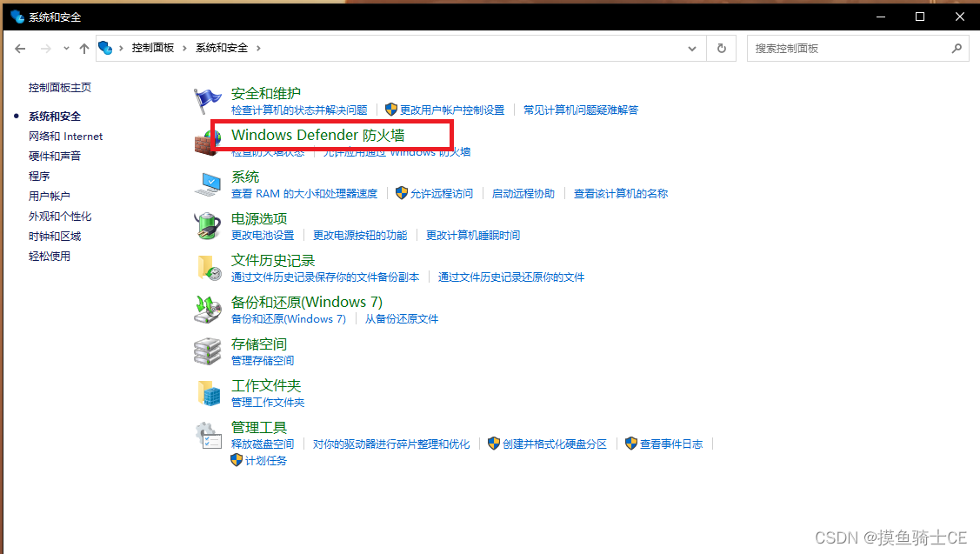The height and width of the screenshot is (554, 980).
Task: Open 程序 category in sidebar
Action: [x=39, y=177]
